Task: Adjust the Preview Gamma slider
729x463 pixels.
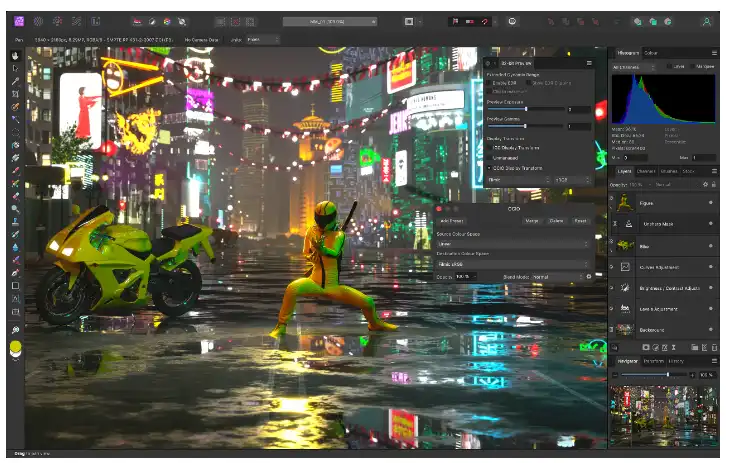Action: coord(526,126)
